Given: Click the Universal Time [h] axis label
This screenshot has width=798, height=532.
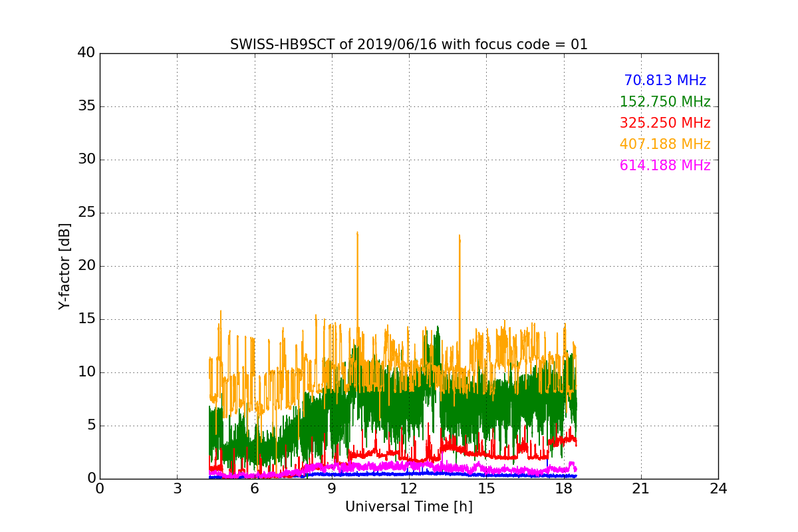Looking at the screenshot, I should coord(409,507).
